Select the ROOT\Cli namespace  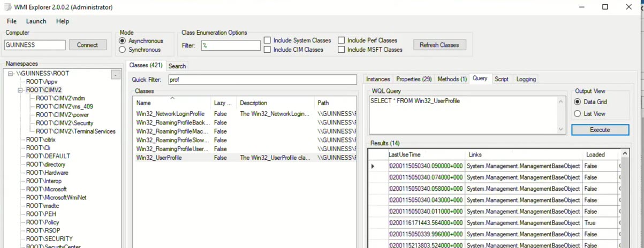pos(38,148)
